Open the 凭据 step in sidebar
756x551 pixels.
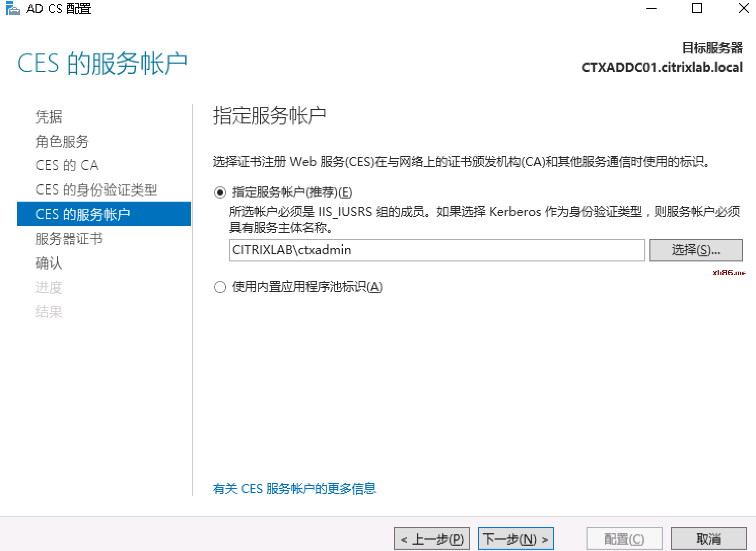(x=49, y=117)
